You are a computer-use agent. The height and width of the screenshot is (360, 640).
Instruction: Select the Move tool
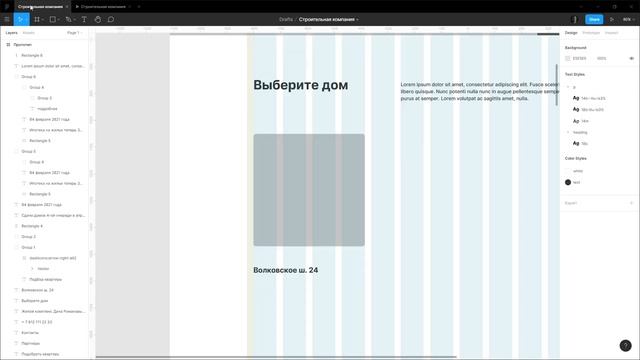(x=20, y=19)
